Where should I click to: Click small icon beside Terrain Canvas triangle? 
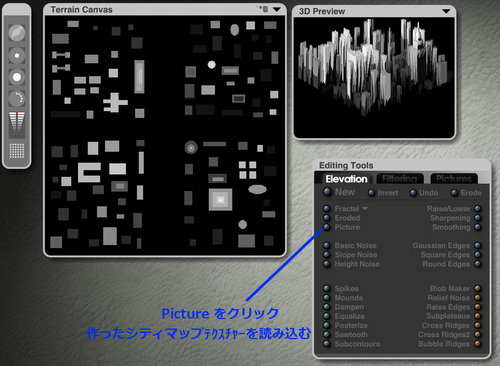[x=263, y=9]
